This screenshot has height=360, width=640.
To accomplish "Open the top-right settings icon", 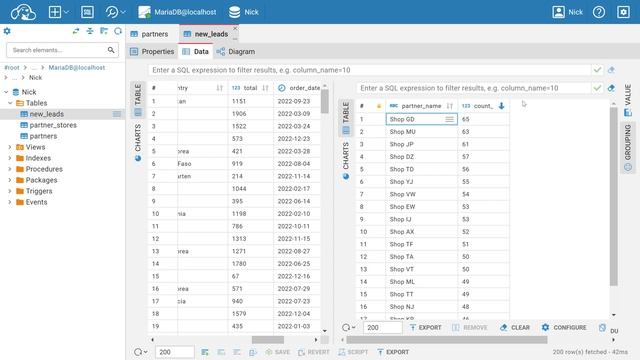I will point(623,12).
